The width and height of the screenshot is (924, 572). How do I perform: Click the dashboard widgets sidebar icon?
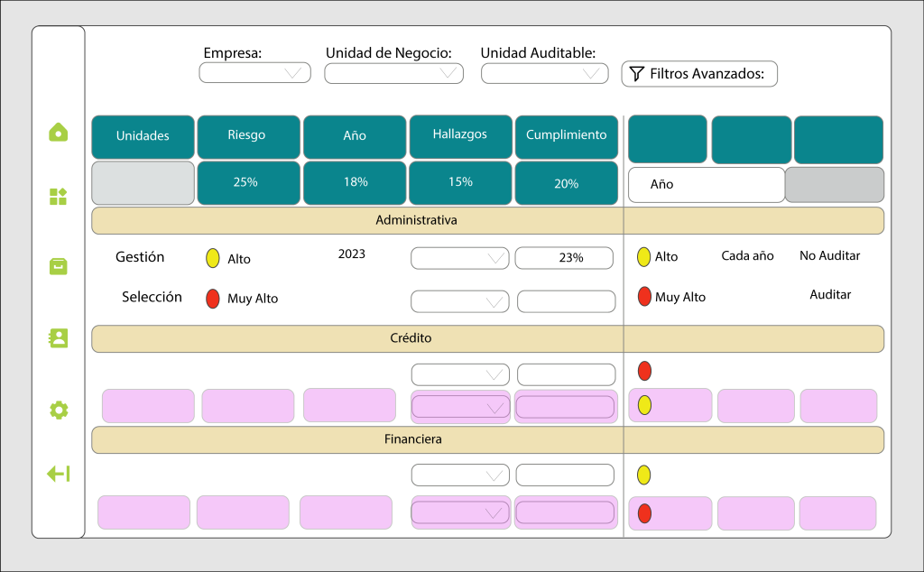pos(59,197)
